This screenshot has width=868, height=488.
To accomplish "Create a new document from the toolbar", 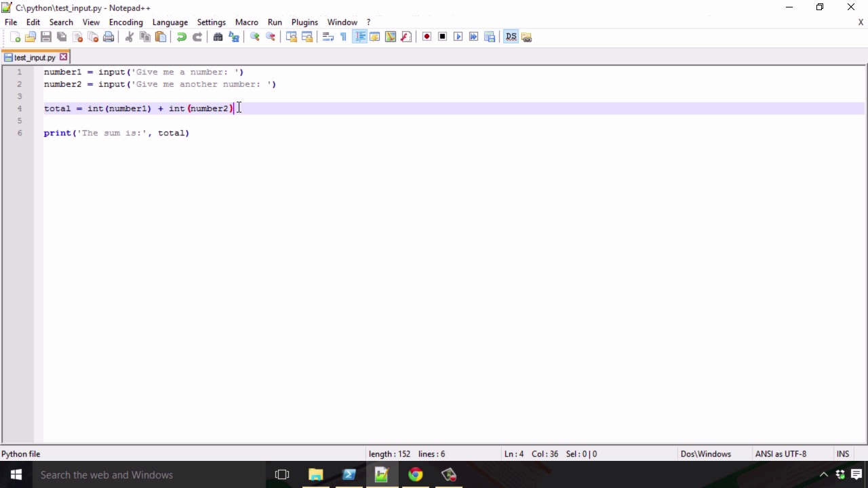I will [15, 37].
